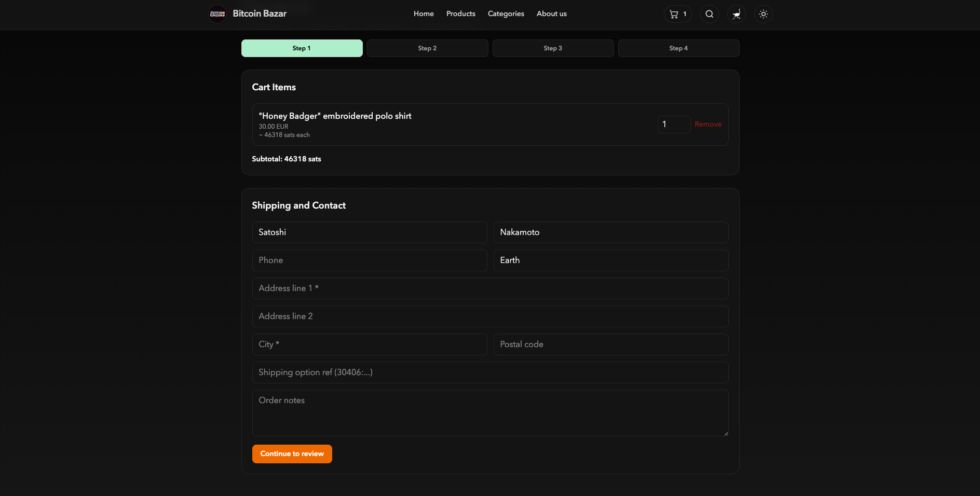Focus the City input field

[x=370, y=345]
